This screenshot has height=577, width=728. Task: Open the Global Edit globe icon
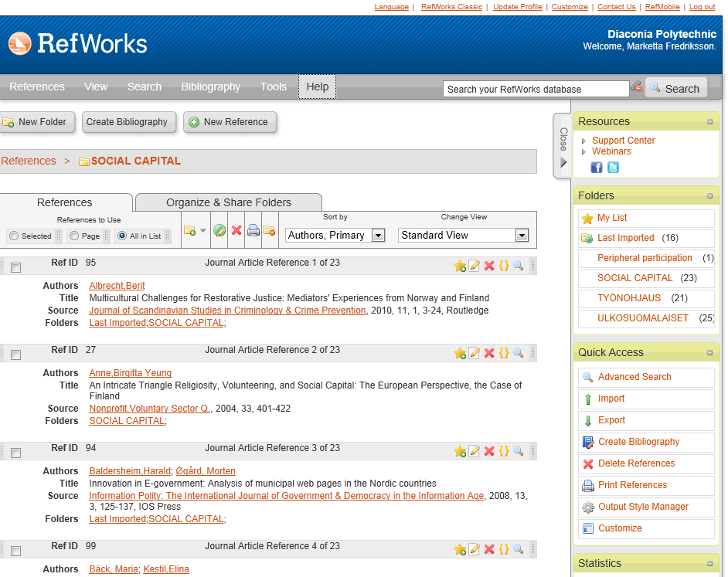pyautogui.click(x=219, y=230)
